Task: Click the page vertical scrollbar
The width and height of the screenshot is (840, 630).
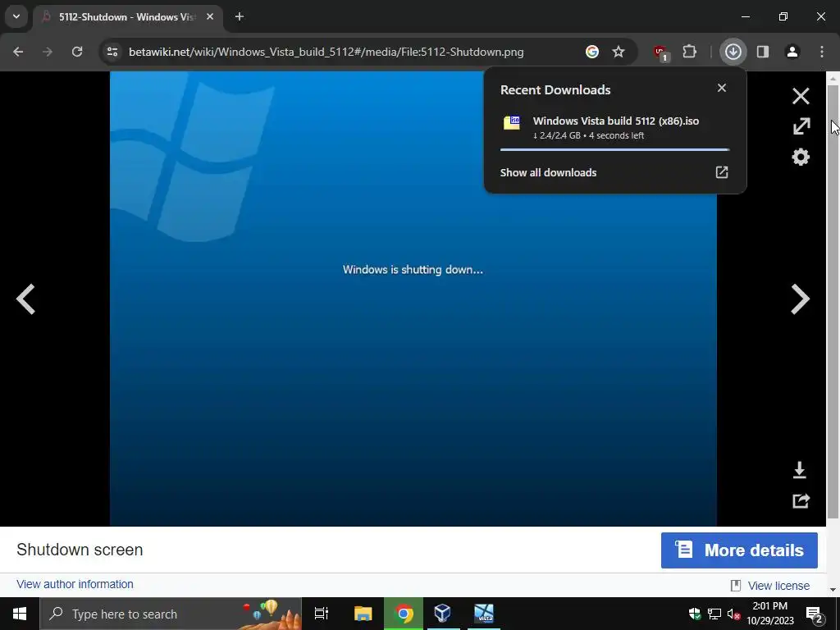Action: pyautogui.click(x=833, y=300)
